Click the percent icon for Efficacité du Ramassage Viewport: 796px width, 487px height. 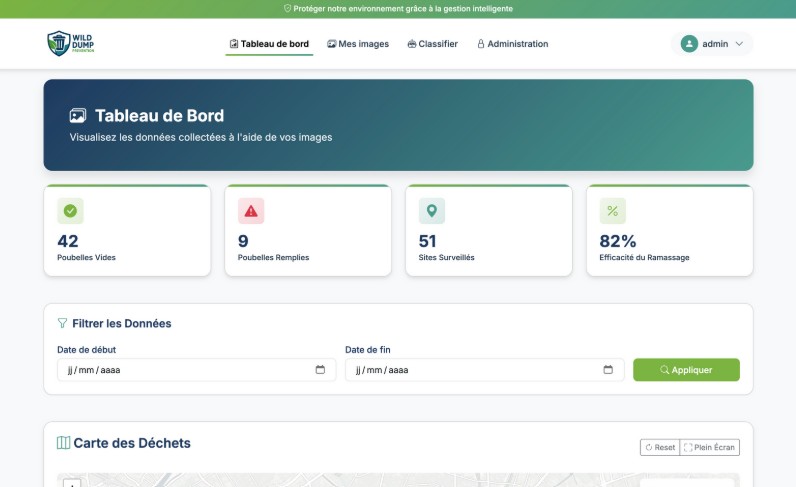click(x=612, y=211)
